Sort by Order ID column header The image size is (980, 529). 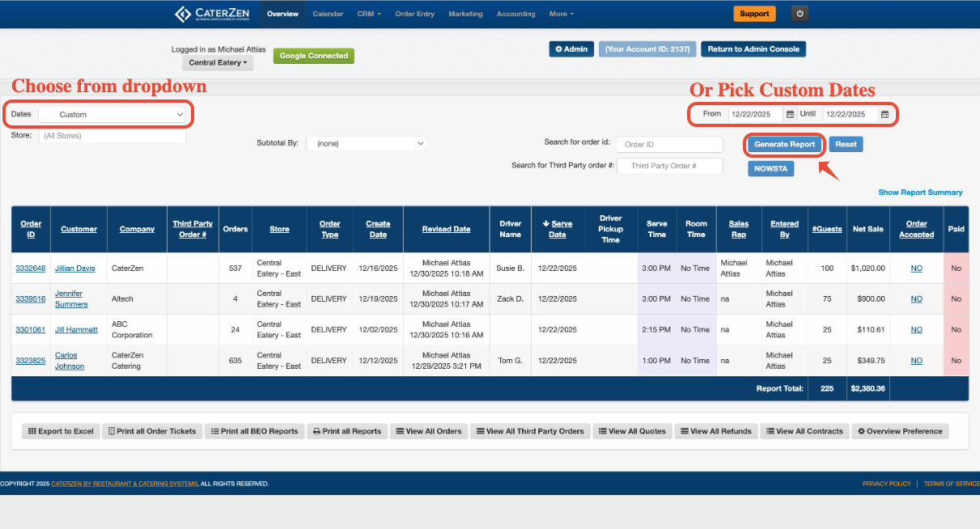tap(31, 229)
